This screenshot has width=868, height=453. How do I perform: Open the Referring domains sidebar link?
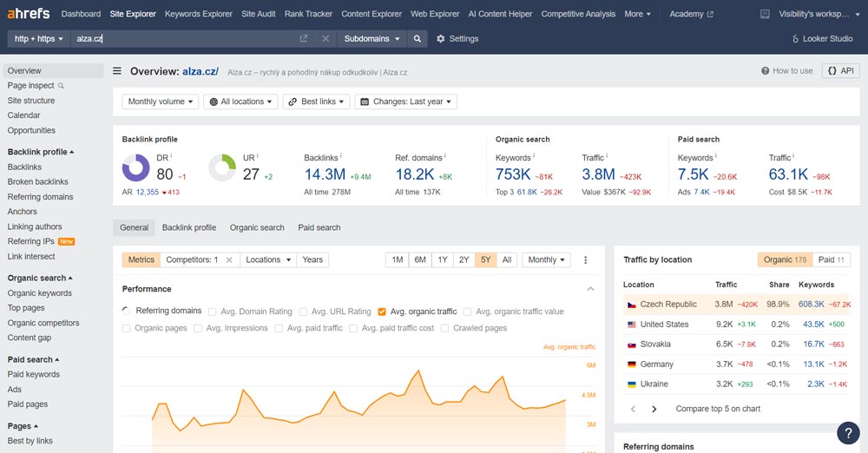click(x=40, y=197)
